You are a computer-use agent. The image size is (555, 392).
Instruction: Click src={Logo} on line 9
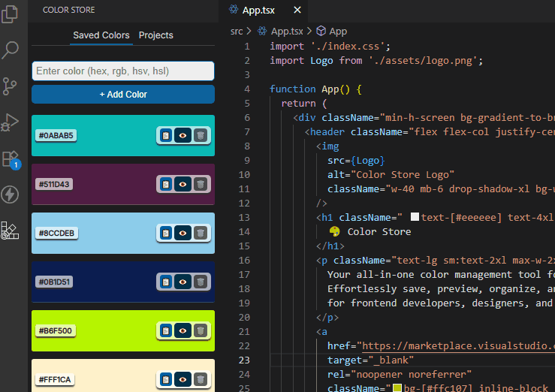tap(356, 161)
